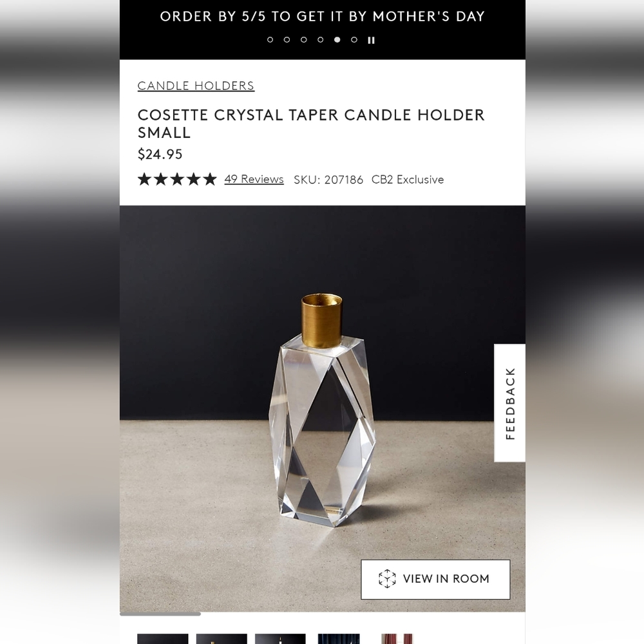Image resolution: width=644 pixels, height=644 pixels.
Task: Select the first carousel dot indicator
Action: 270,40
